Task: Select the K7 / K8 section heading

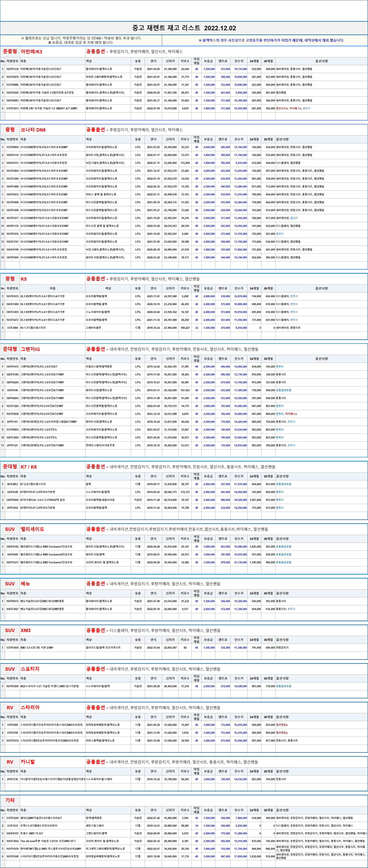Action: (29, 467)
